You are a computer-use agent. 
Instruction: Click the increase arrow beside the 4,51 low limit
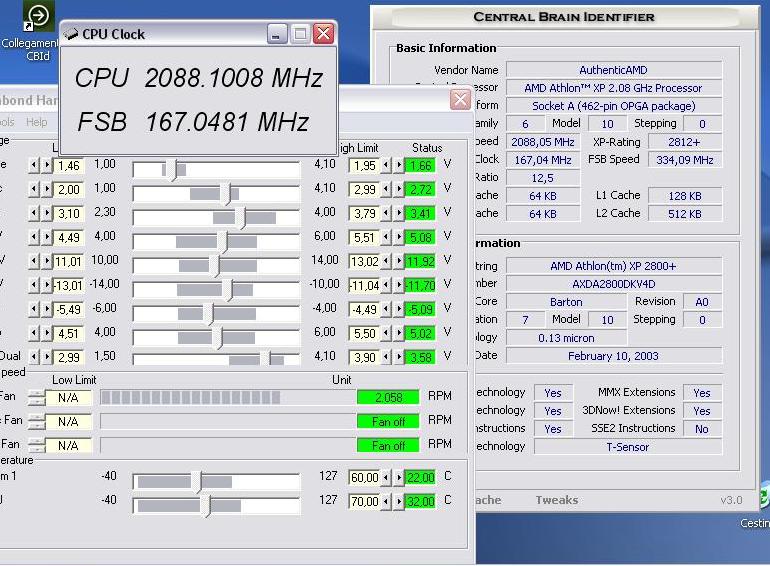point(47,333)
